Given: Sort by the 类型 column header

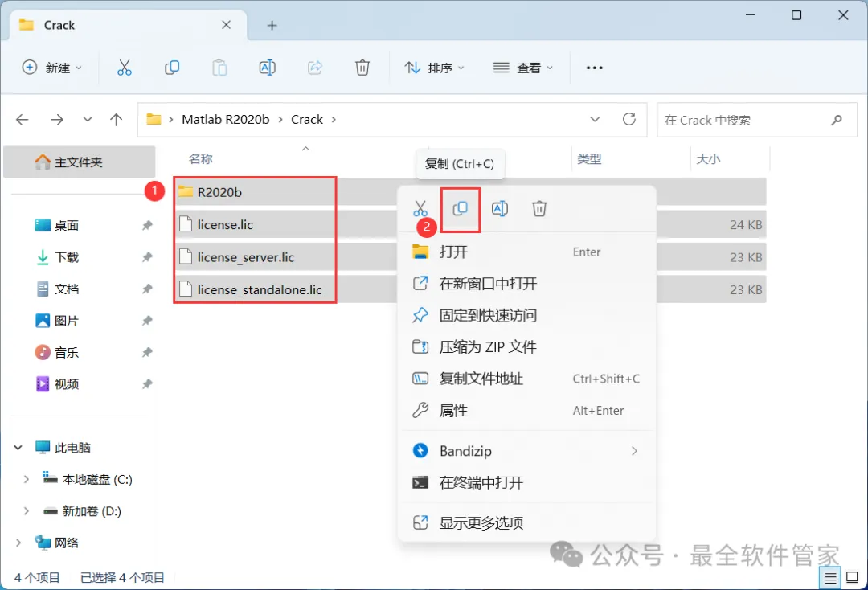Looking at the screenshot, I should coord(589,159).
